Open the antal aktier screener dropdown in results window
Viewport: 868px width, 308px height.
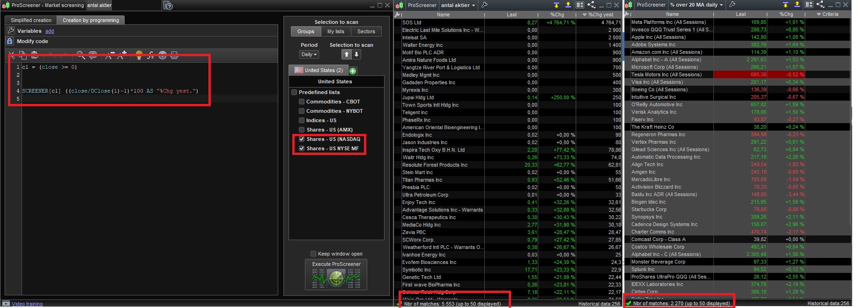(x=458, y=5)
